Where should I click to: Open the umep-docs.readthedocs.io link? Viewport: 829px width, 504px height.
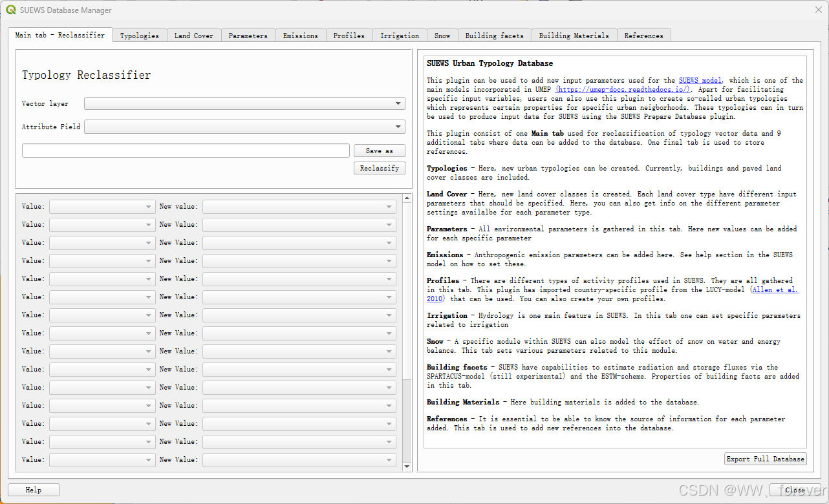(623, 90)
